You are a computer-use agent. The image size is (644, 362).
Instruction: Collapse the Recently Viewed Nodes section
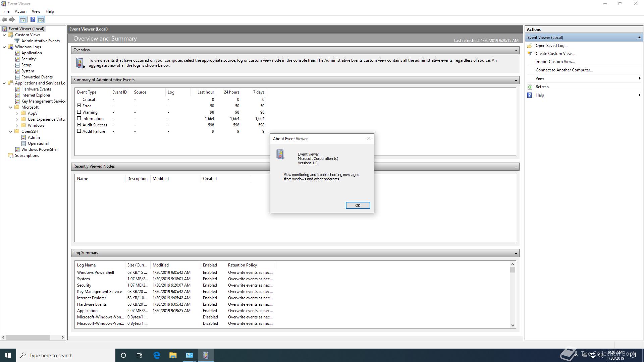[516, 167]
